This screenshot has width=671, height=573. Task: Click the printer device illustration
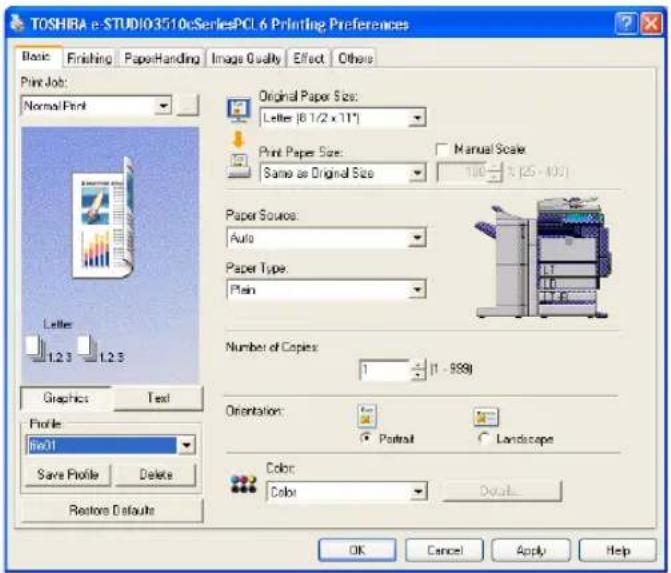[x=543, y=258]
